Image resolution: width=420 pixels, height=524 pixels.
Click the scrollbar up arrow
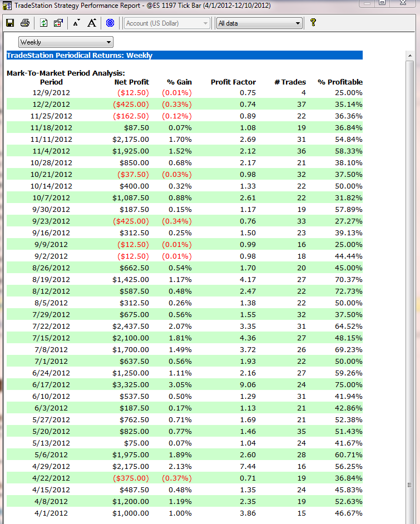[x=410, y=56]
